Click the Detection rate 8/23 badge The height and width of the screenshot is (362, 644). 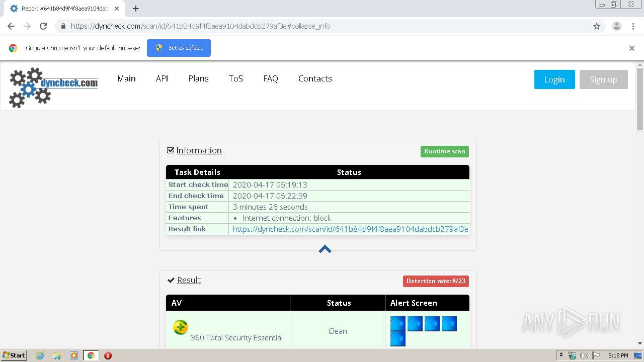pos(436,281)
